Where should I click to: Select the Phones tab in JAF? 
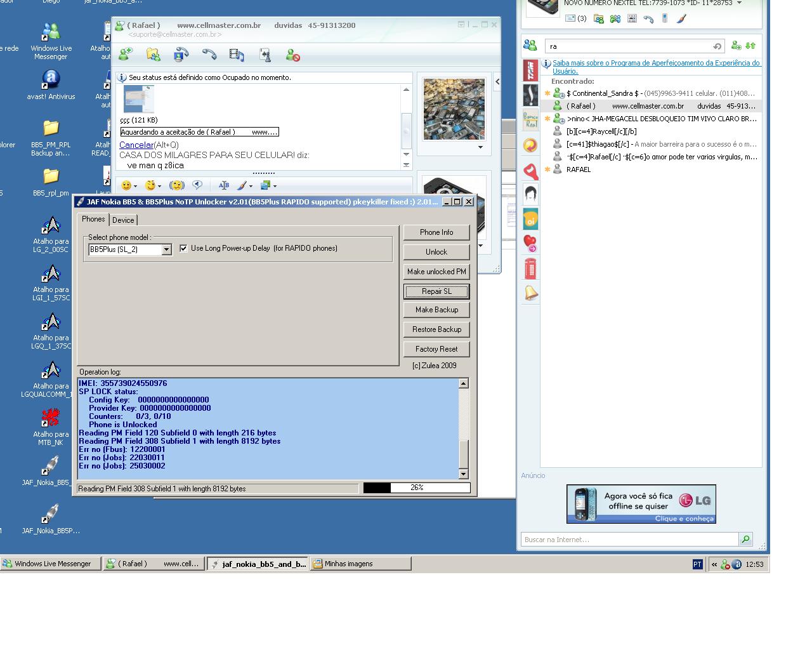93,219
